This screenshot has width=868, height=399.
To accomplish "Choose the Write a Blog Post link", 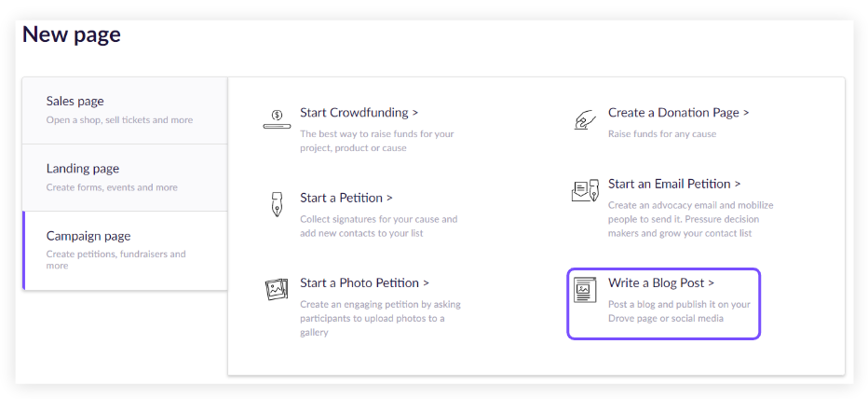I will (x=661, y=282).
